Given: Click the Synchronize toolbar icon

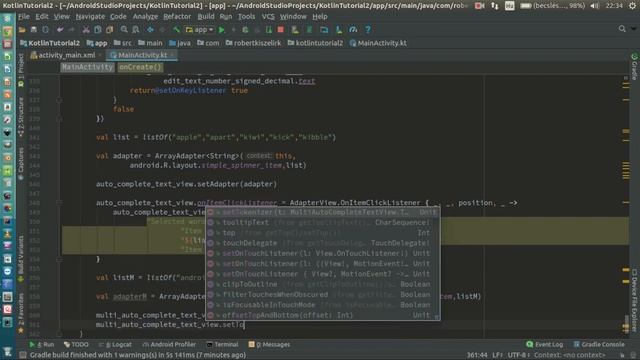Looking at the screenshot, I should [45, 30].
